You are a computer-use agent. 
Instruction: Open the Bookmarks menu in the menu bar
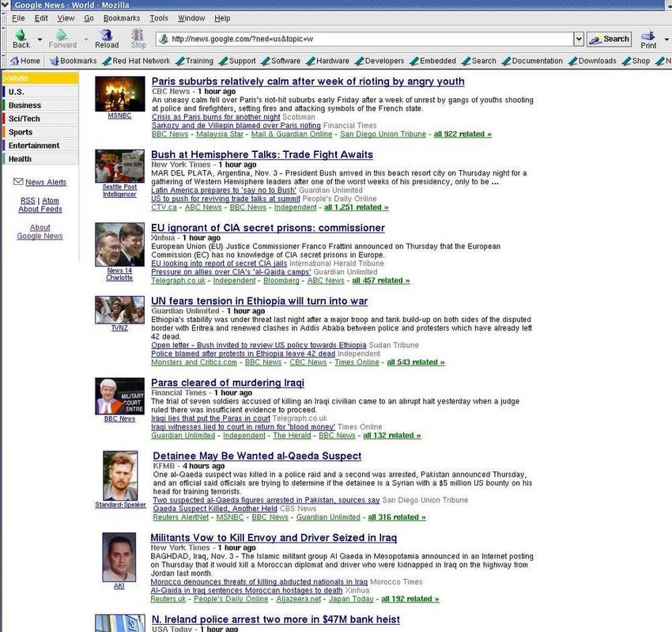[121, 17]
